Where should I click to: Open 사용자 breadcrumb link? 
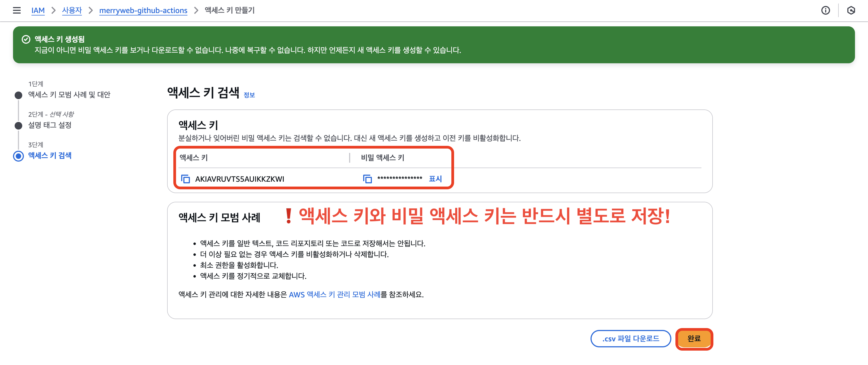(72, 11)
